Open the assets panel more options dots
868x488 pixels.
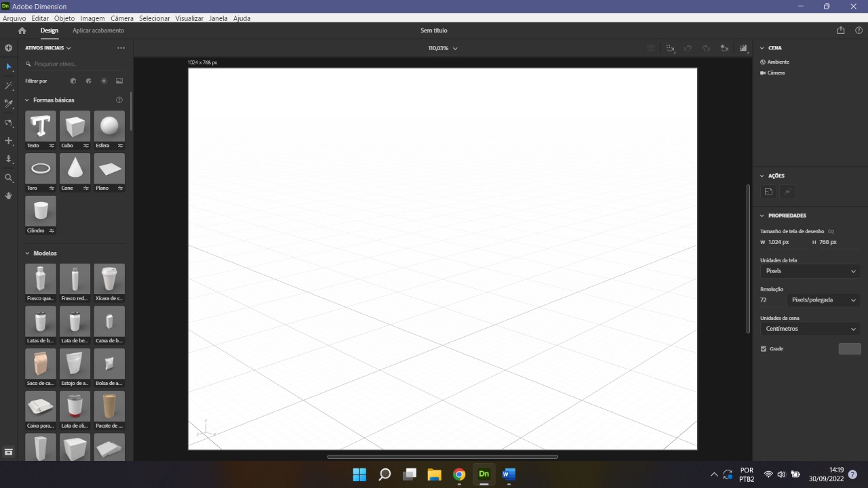121,48
